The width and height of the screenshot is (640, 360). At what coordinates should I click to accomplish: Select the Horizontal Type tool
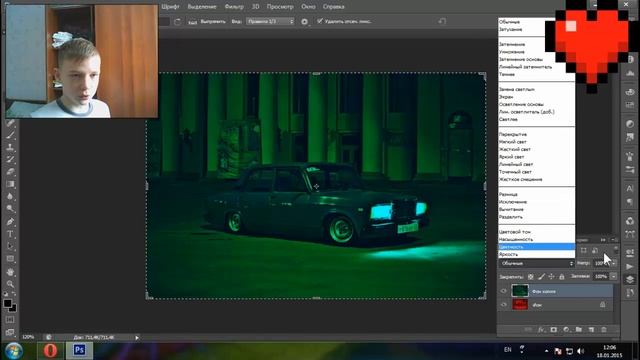click(10, 234)
